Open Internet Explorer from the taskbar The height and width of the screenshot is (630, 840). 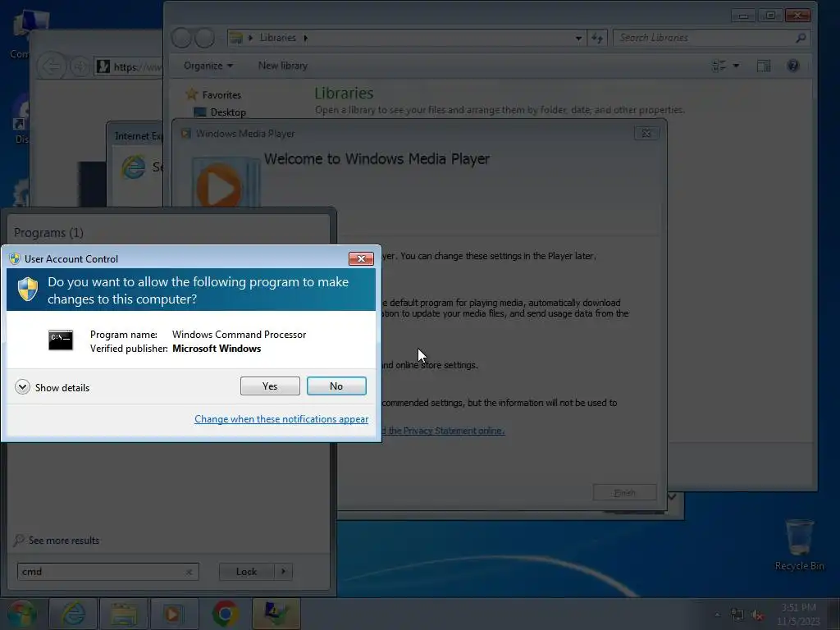tap(73, 614)
